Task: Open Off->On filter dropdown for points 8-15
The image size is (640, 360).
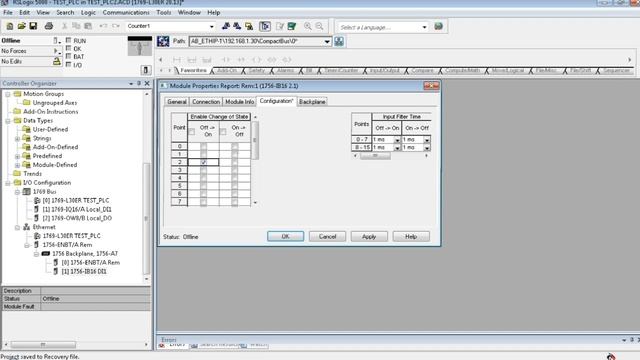Action: (x=397, y=148)
